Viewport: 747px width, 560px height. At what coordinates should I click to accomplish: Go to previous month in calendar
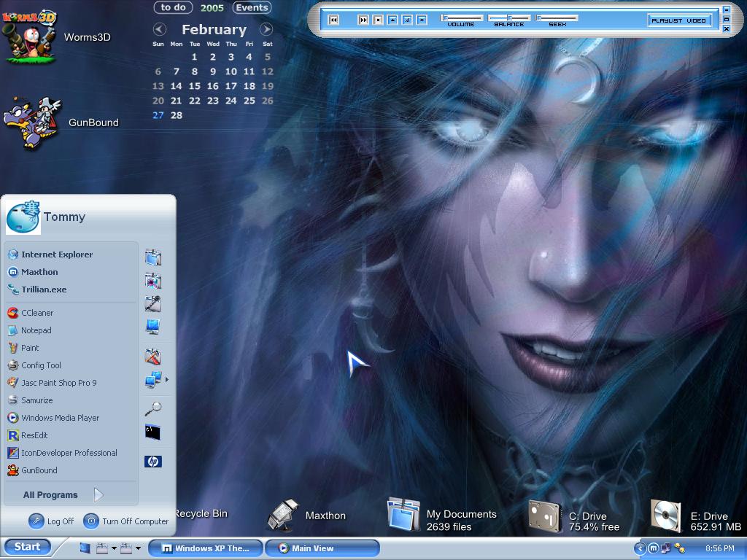pyautogui.click(x=160, y=29)
